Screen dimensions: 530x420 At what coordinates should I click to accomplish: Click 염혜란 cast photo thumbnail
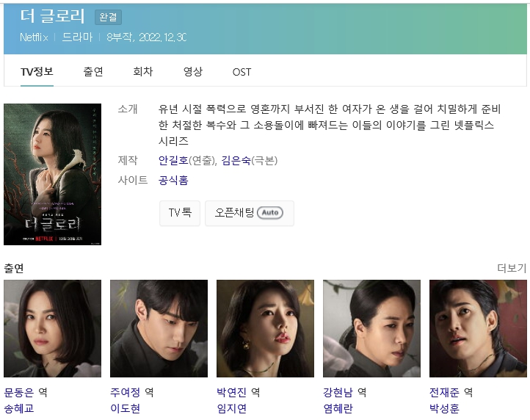pyautogui.click(x=372, y=328)
